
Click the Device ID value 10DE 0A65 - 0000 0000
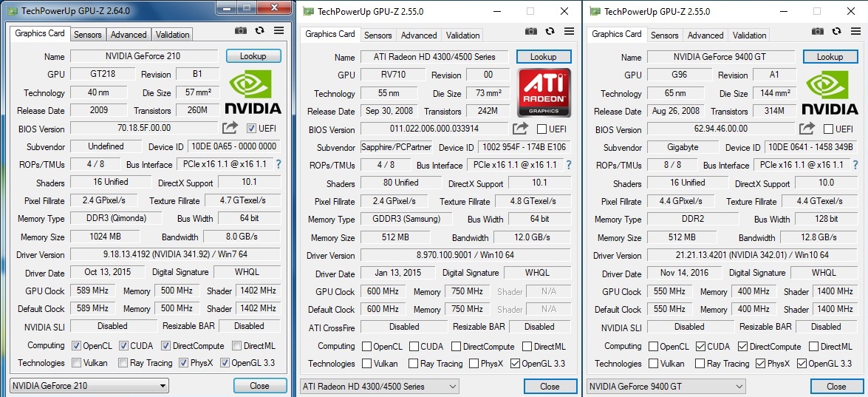233,146
